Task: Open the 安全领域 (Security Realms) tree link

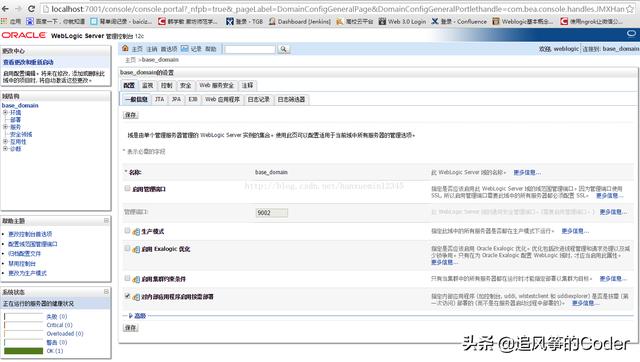Action: tap(21, 134)
